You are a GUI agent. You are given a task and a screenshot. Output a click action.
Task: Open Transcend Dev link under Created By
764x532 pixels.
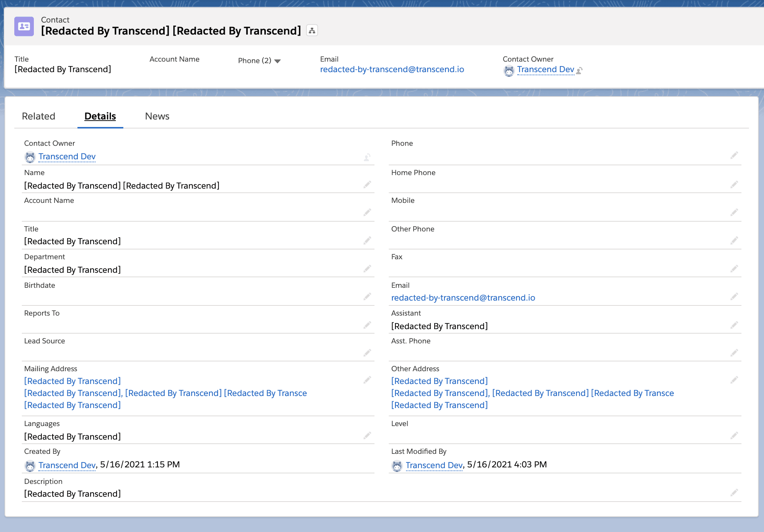click(67, 465)
